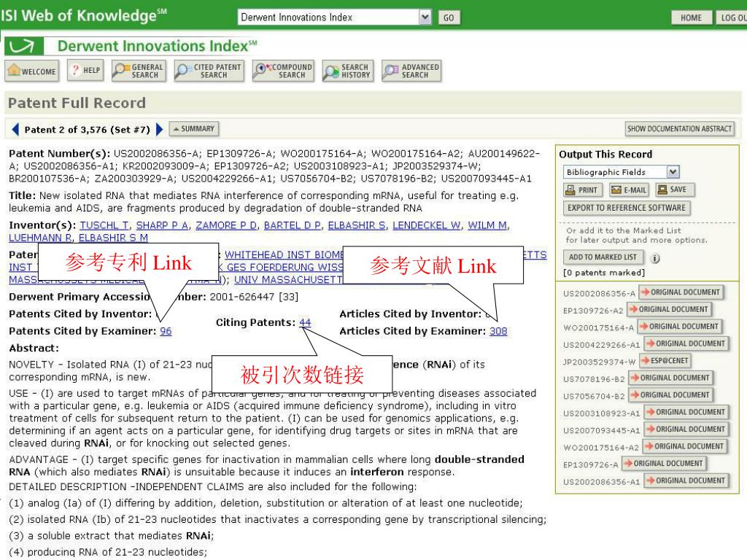Open WHITEHEAD INST BIOME assignee link

click(x=284, y=254)
